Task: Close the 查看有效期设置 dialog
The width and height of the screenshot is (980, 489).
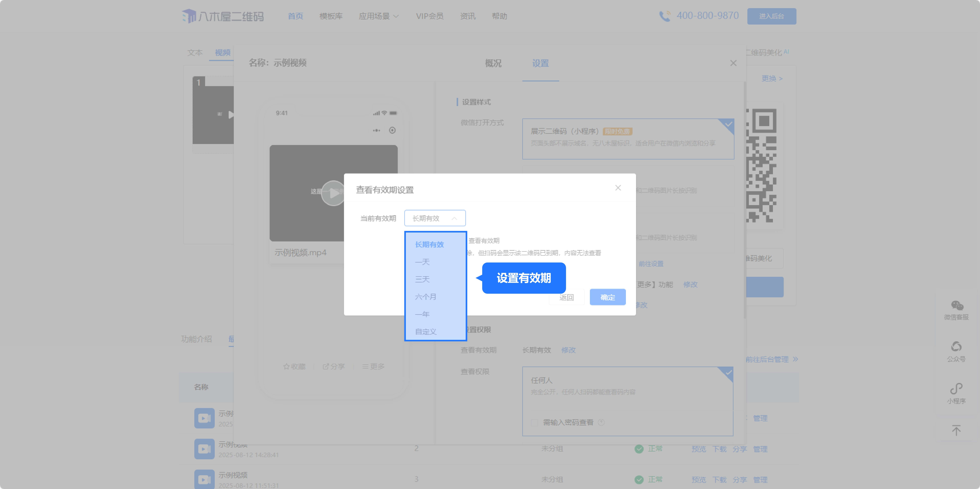Action: pos(618,188)
